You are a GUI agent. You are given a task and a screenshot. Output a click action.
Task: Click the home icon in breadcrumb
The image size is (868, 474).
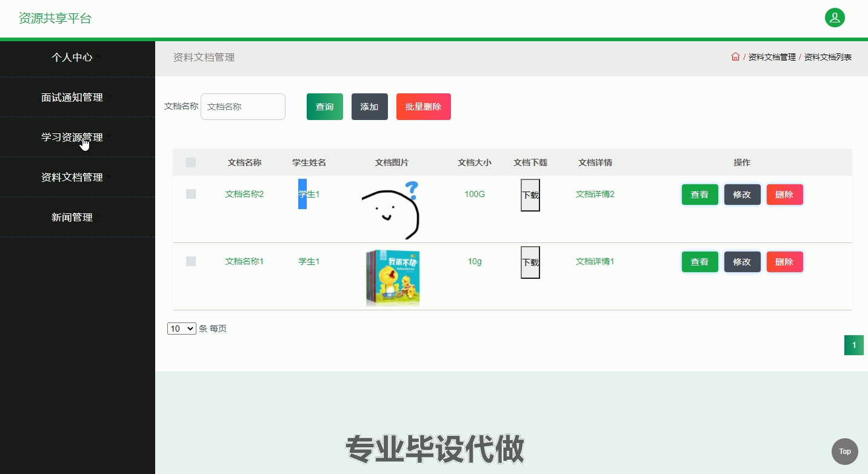(735, 57)
